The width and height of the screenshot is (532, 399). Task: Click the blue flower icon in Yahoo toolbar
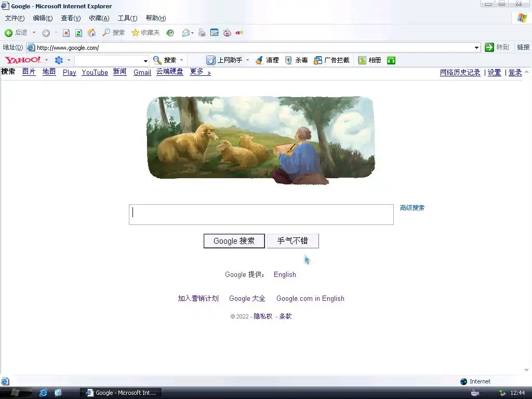click(59, 60)
